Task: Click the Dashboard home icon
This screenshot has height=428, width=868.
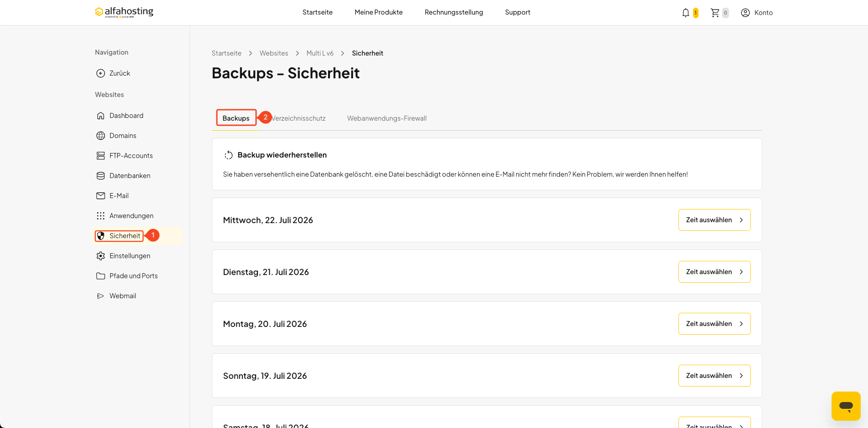Action: 101,116
